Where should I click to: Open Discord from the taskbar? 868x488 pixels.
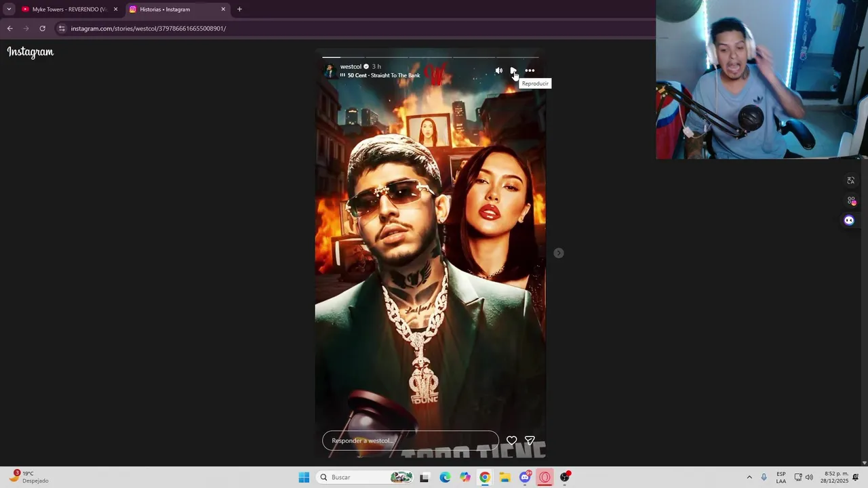point(525,477)
